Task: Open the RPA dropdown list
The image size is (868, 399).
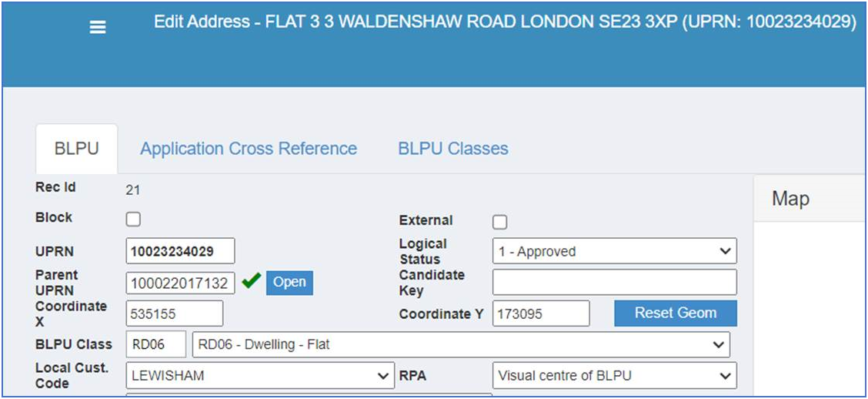Action: coord(615,375)
